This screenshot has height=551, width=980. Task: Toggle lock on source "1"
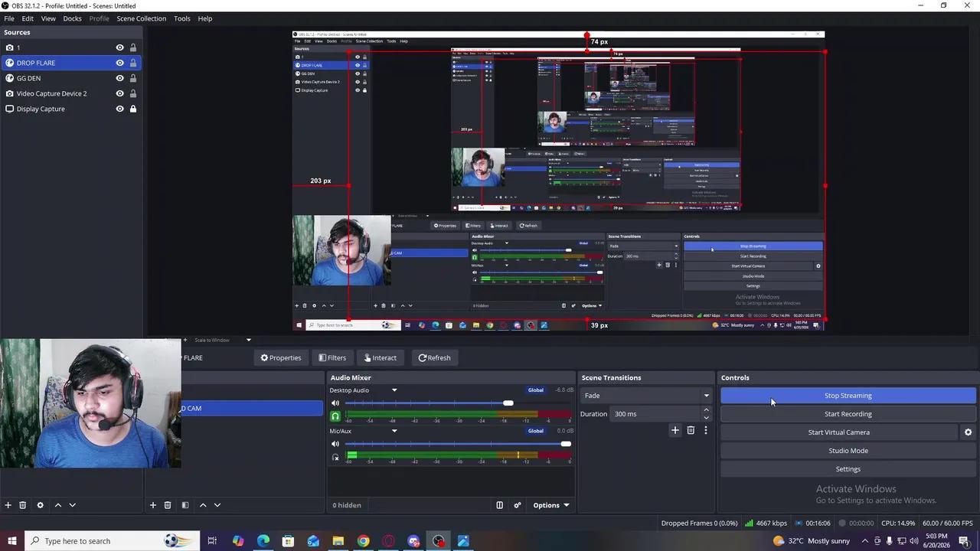point(132,47)
